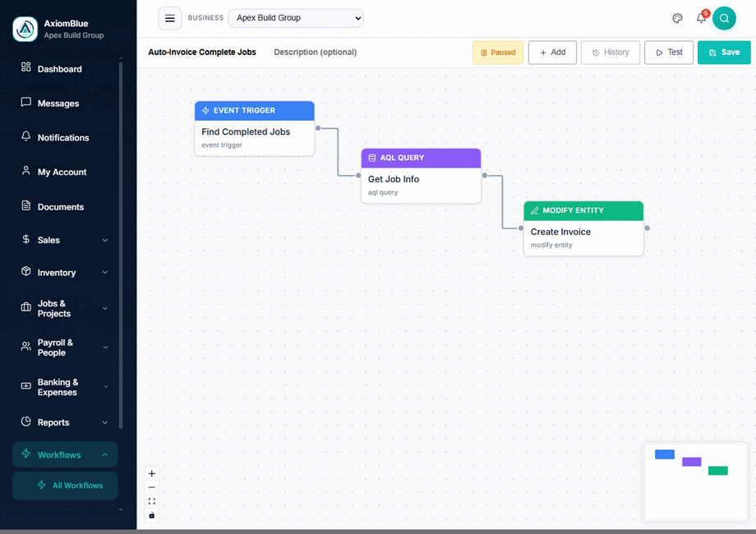Expand the Sales submenu chevron
756x534 pixels.
tap(105, 240)
